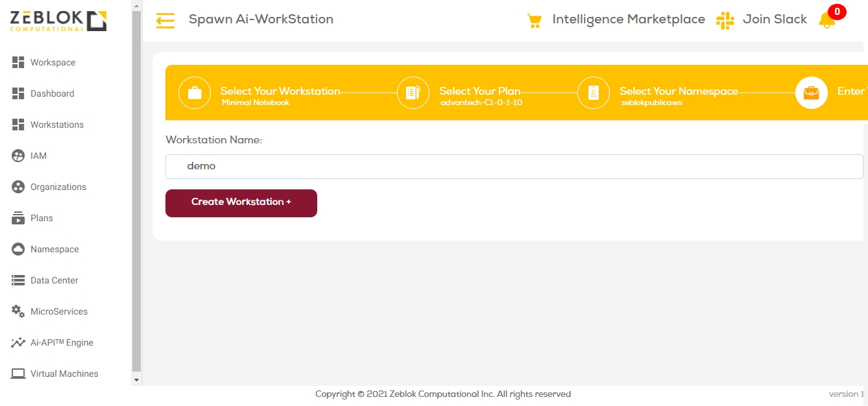The height and width of the screenshot is (406, 868).
Task: Open the notification bell icon
Action: (827, 20)
